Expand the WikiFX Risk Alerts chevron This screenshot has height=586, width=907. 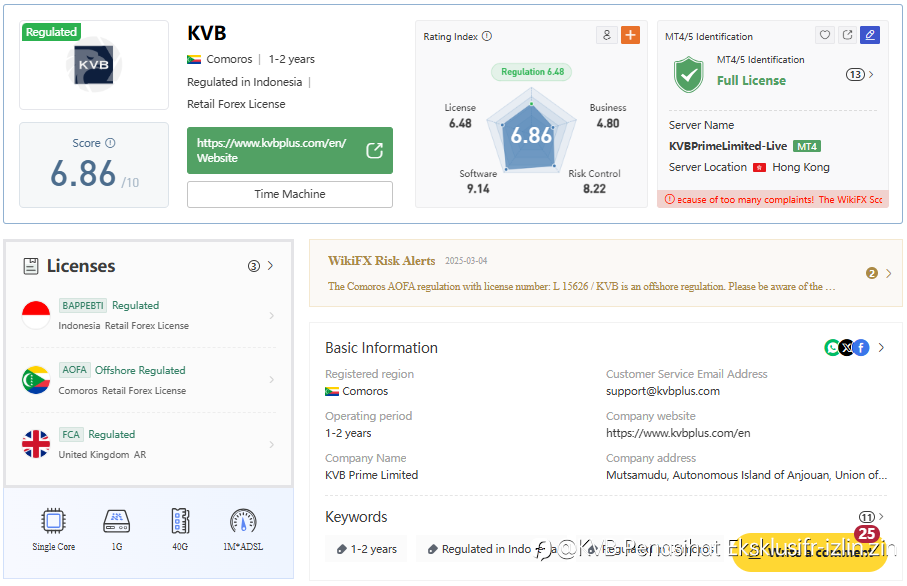[888, 273]
